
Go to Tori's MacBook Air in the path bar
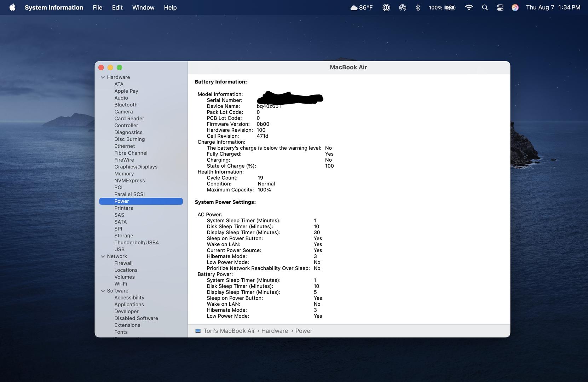pyautogui.click(x=229, y=331)
